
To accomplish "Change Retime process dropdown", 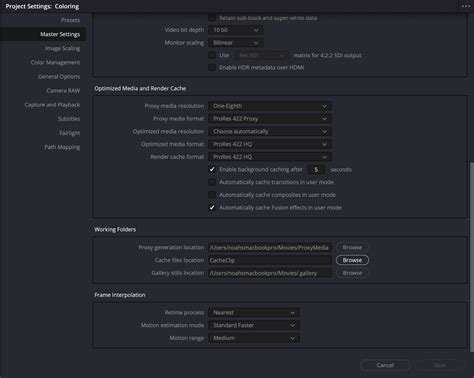I will [x=254, y=313].
